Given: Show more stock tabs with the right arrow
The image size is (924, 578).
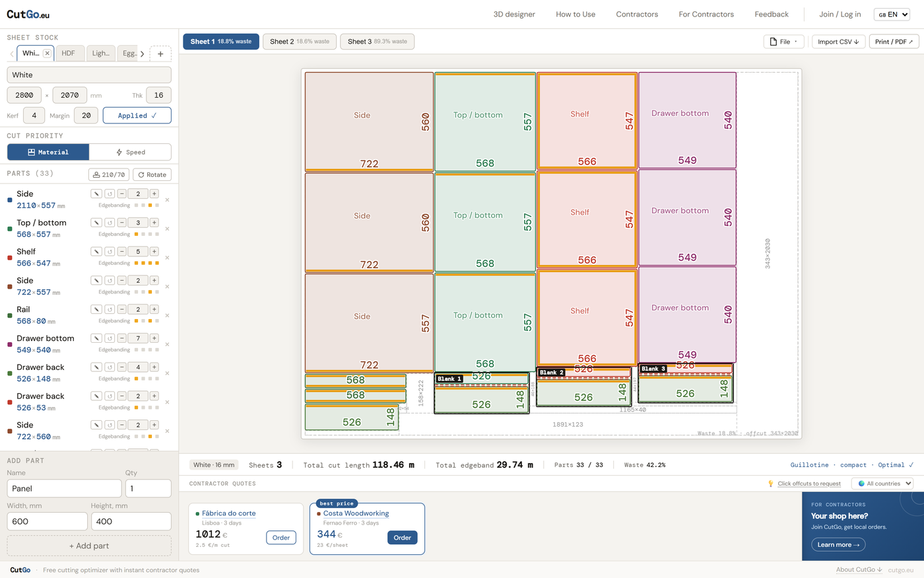Looking at the screenshot, I should [142, 54].
